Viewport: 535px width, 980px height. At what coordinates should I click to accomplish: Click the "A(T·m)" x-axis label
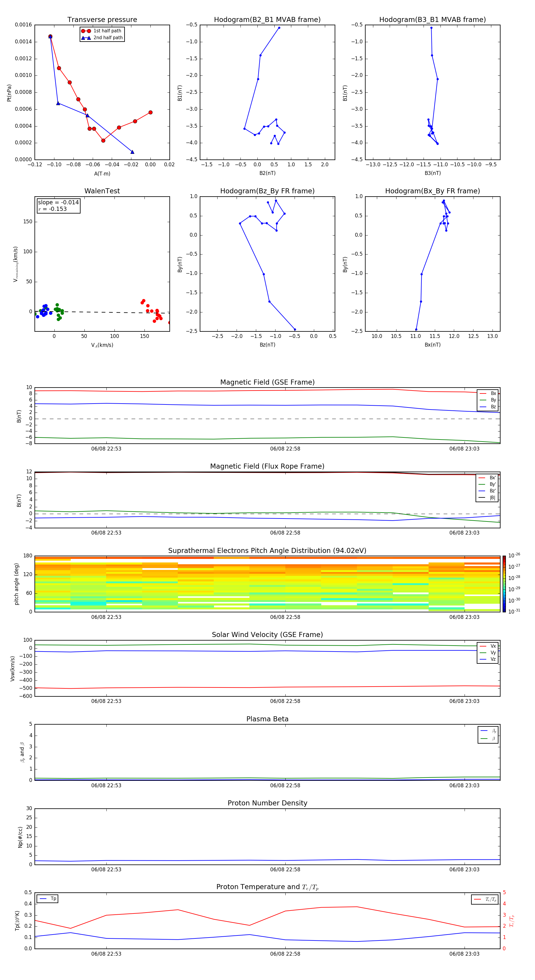[x=102, y=174]
